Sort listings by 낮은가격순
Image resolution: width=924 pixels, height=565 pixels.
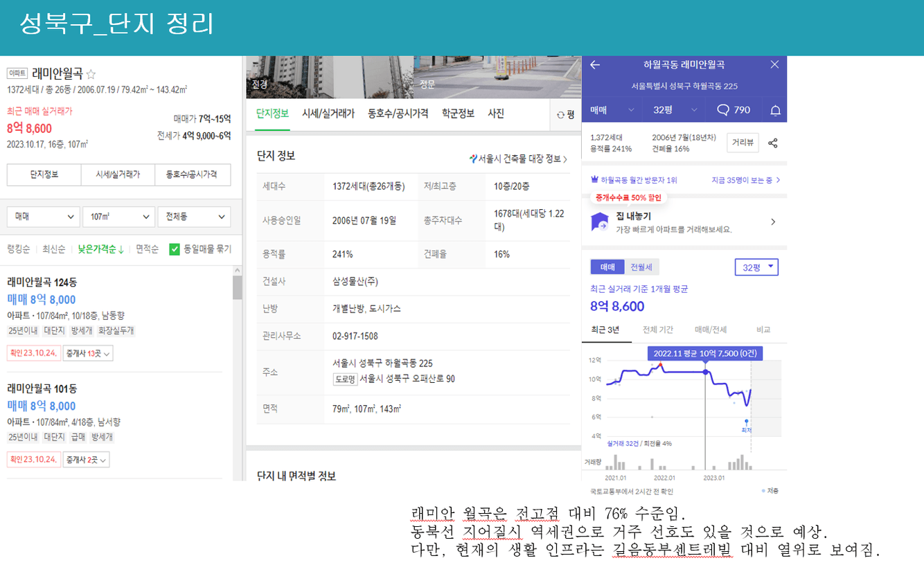[x=100, y=249]
